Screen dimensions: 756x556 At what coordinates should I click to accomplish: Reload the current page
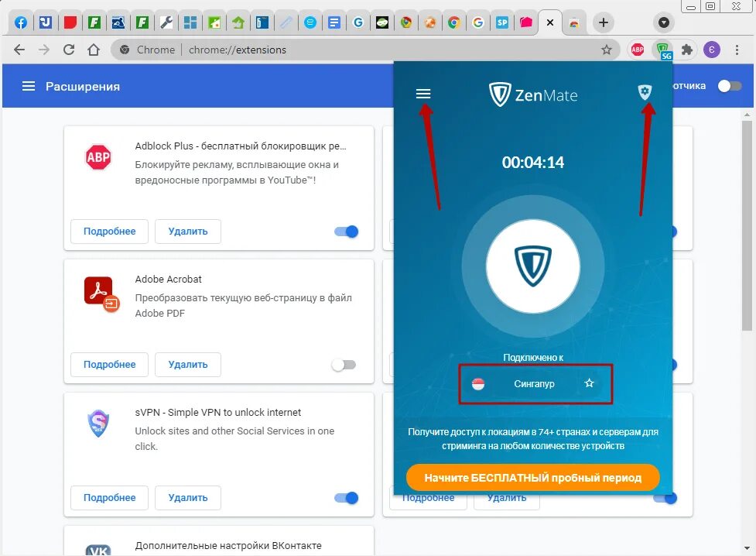[x=69, y=50]
